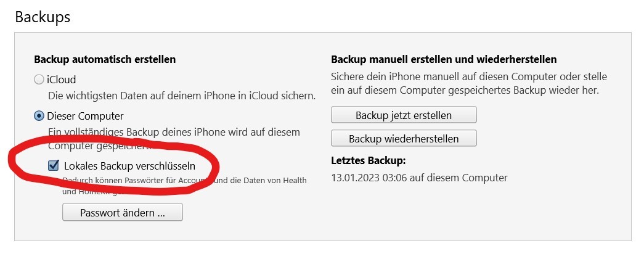The width and height of the screenshot is (644, 259).
Task: Start Backup jetzt erstellen
Action: tap(404, 115)
